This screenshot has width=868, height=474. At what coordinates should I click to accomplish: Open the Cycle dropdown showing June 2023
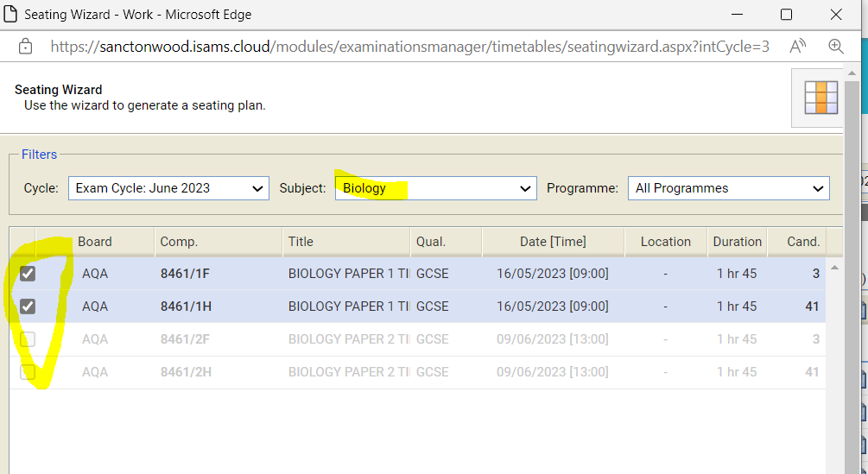coord(168,188)
